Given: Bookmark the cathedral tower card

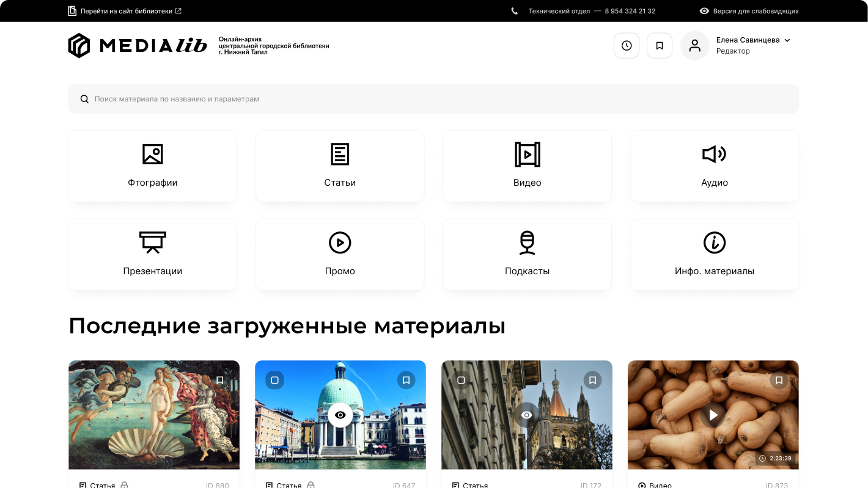Looking at the screenshot, I should [x=592, y=380].
